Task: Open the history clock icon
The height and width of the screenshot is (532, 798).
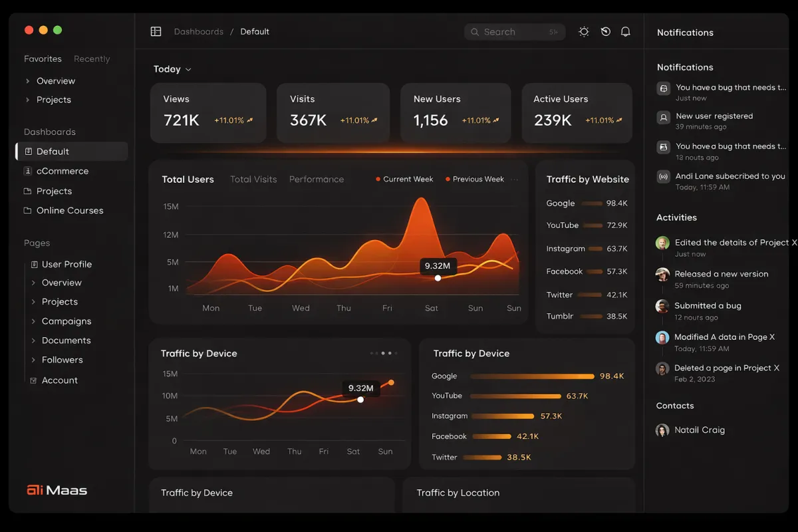Action: pos(605,31)
